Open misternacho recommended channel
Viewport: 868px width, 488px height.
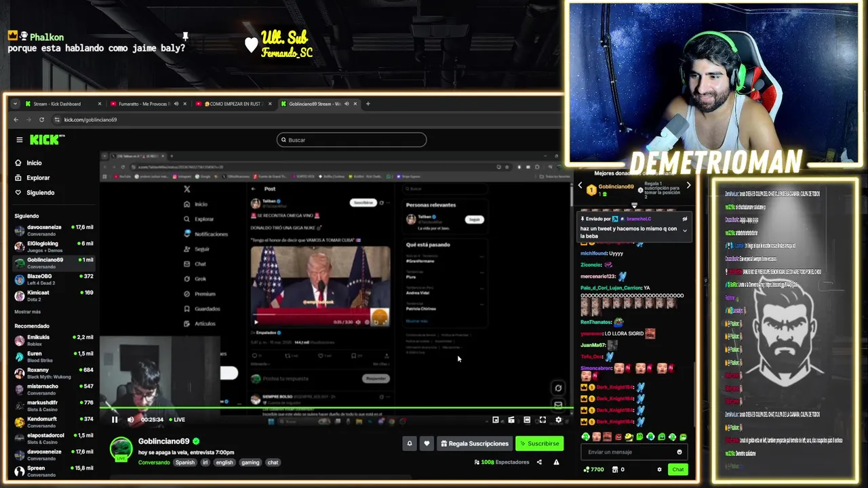(54, 389)
